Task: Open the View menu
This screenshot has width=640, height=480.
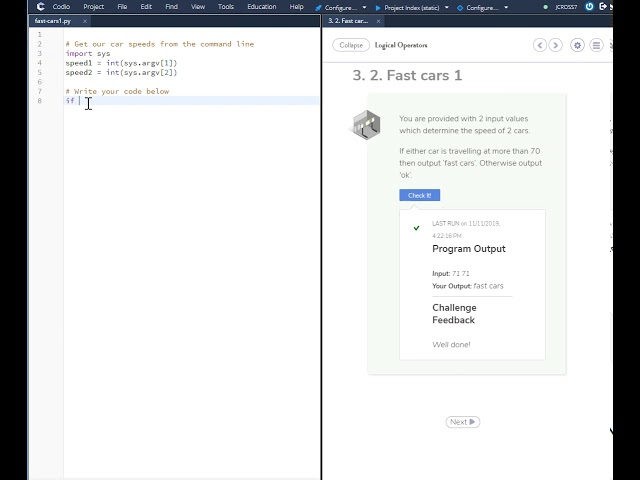Action: (198, 7)
